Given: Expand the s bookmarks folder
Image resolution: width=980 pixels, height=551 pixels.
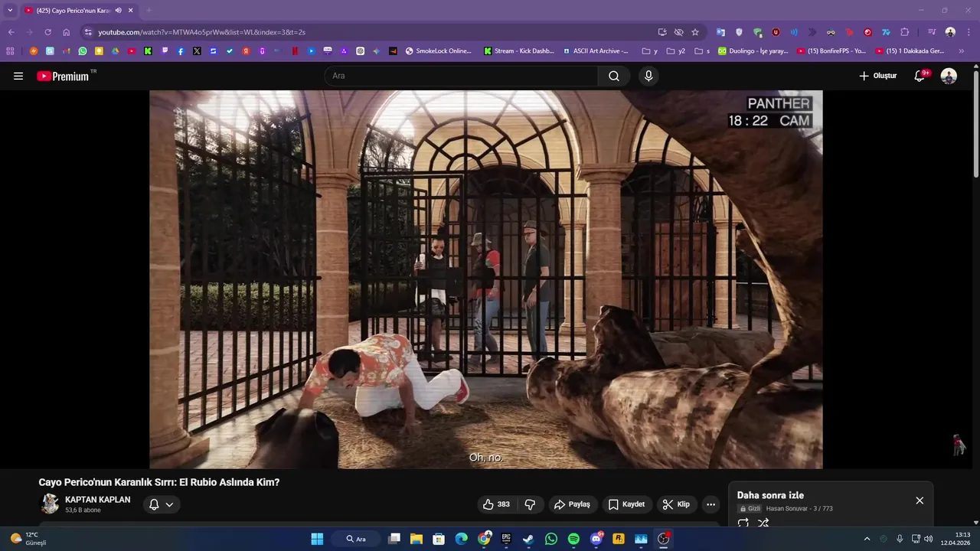Looking at the screenshot, I should (x=702, y=51).
